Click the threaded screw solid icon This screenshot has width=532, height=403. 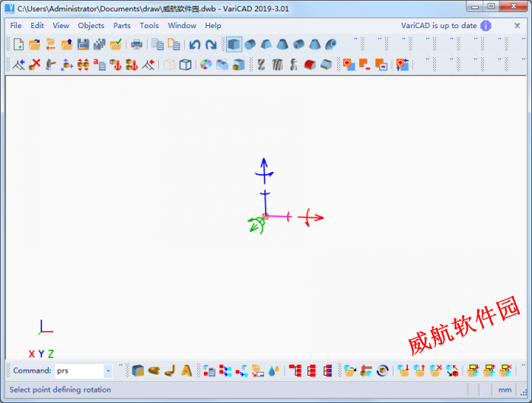click(x=278, y=64)
